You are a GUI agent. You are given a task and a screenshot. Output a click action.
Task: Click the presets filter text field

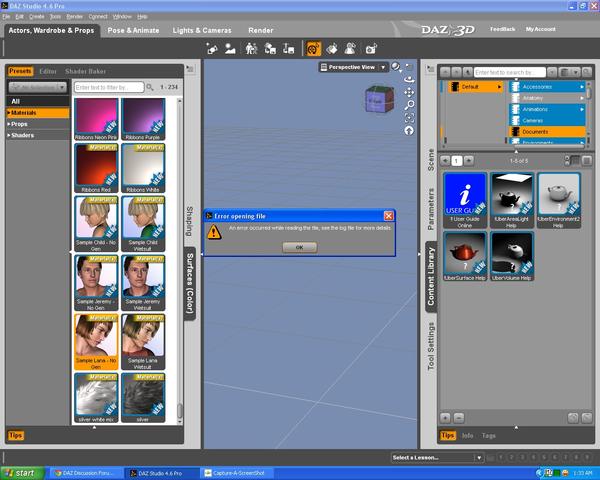(109, 87)
